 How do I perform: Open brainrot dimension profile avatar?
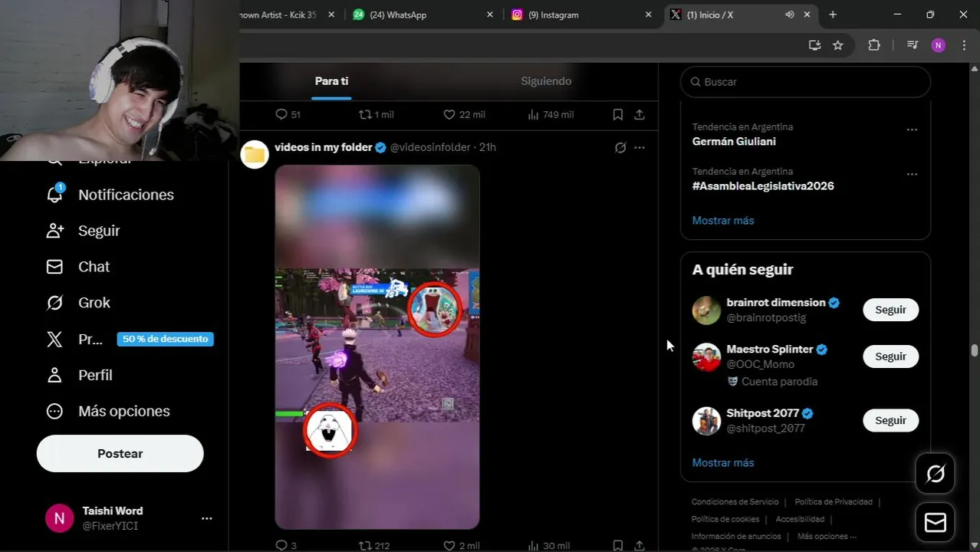tap(706, 310)
